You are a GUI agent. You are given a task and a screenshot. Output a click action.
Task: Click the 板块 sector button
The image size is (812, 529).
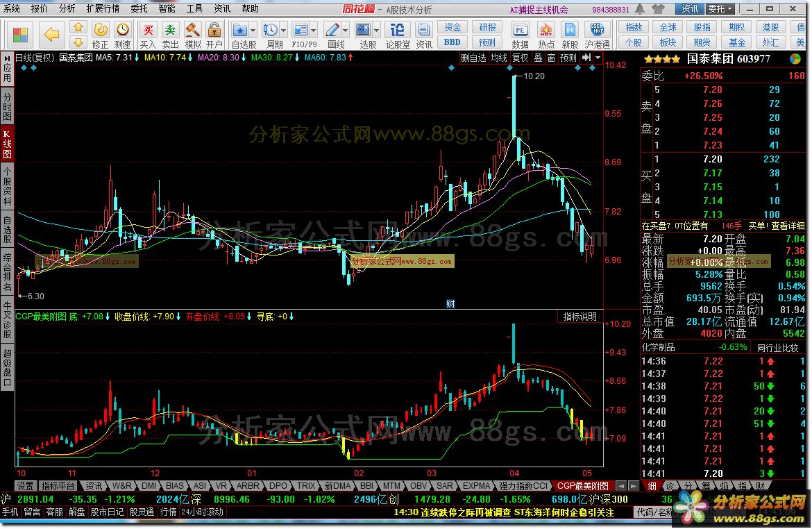point(668,42)
